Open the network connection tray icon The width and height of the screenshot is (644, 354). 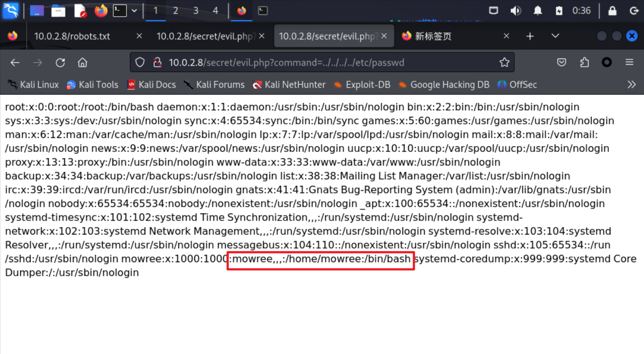tap(494, 11)
